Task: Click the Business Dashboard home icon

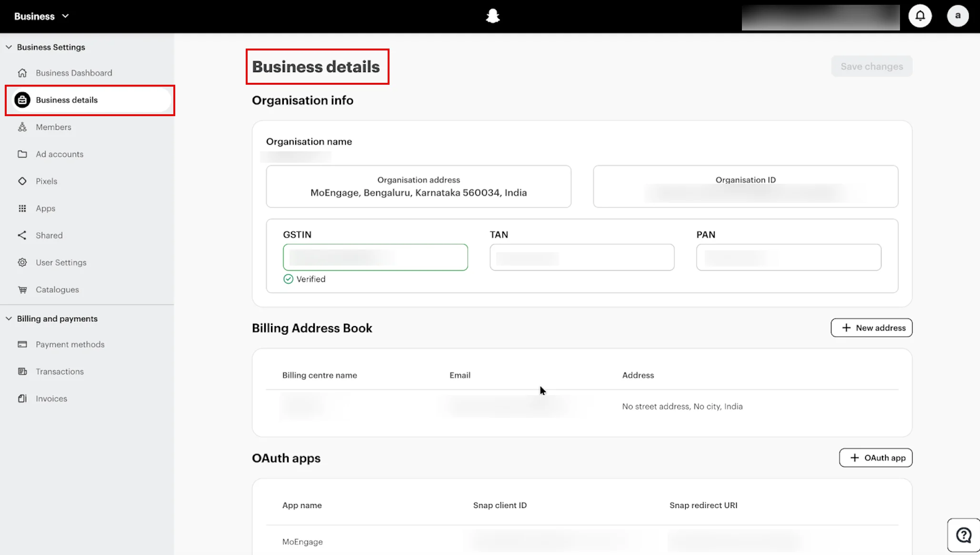Action: (x=22, y=73)
